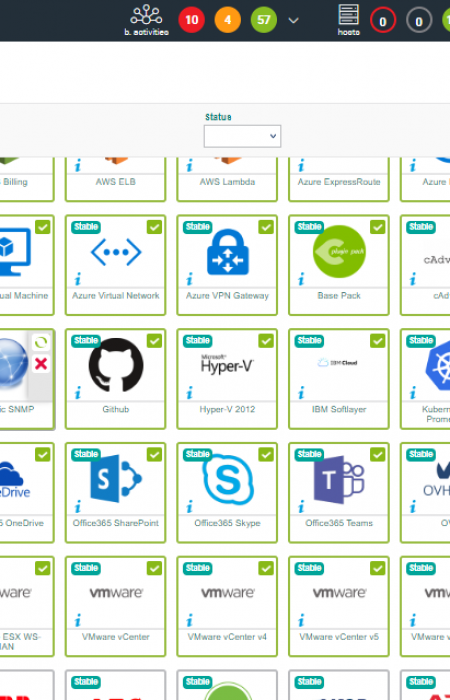Click the Azure Virtual Network icon

[x=116, y=252]
